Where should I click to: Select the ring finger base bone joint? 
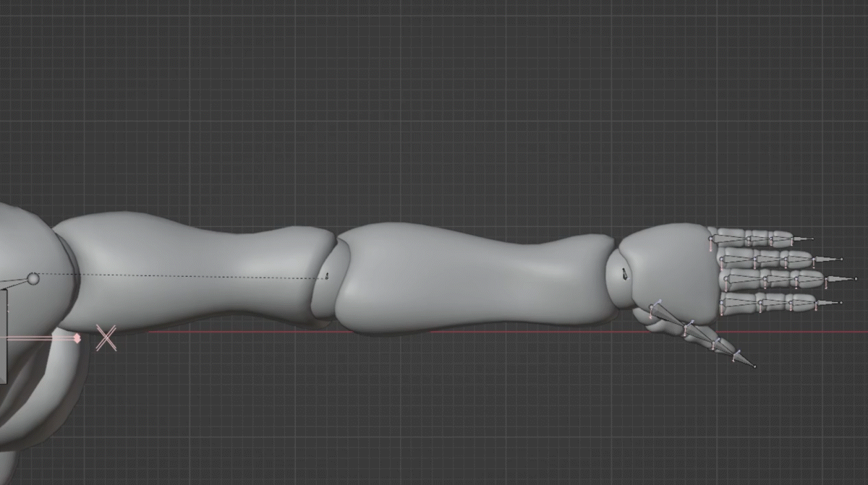click(x=722, y=258)
